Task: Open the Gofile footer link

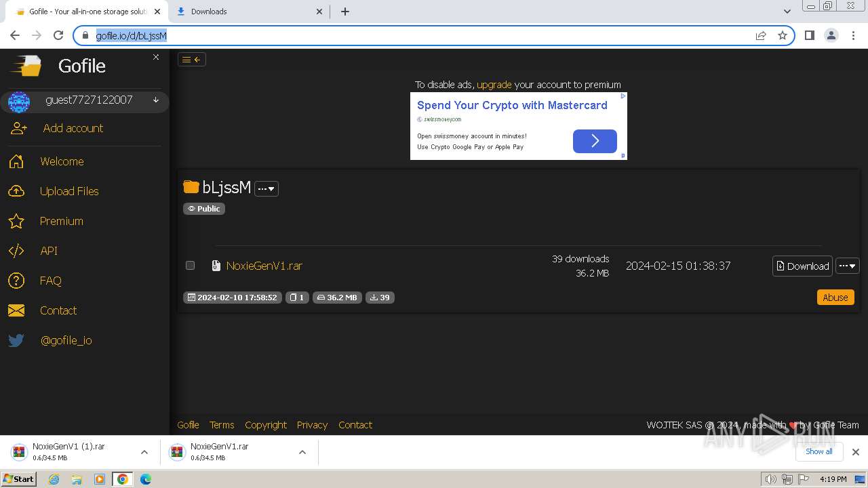Action: 188,425
